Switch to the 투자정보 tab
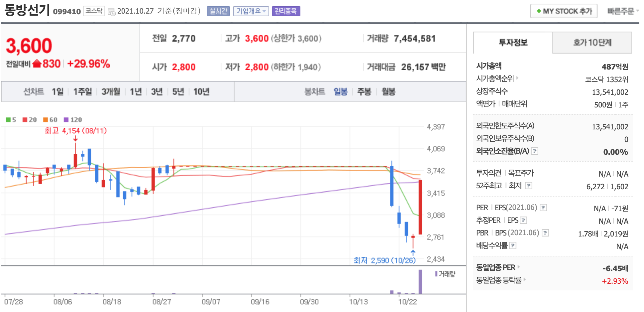644x312 pixels. (513, 43)
